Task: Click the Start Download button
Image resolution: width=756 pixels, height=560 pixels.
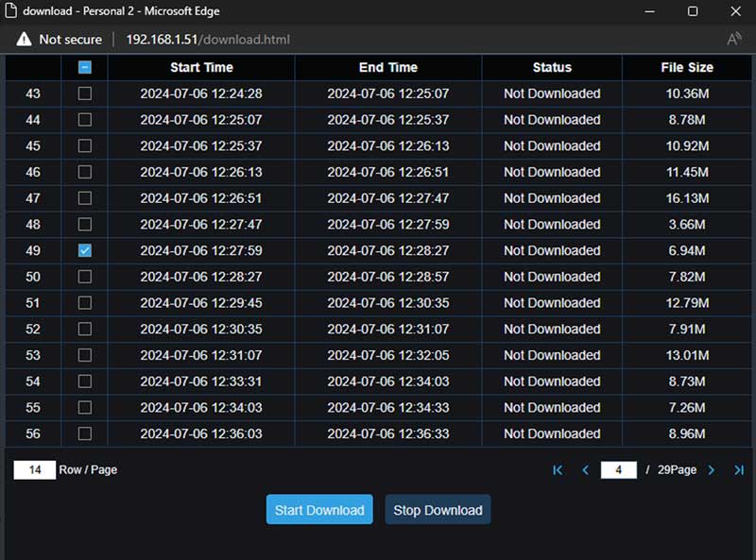Action: tap(319, 510)
